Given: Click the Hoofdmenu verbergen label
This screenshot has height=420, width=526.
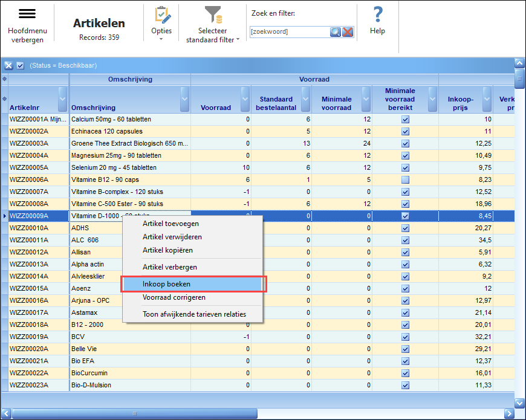Looking at the screenshot, I should tap(27, 35).
